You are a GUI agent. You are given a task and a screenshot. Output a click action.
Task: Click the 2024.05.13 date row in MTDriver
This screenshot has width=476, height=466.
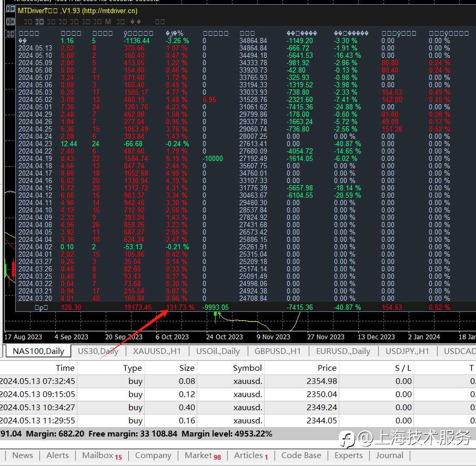(x=35, y=48)
